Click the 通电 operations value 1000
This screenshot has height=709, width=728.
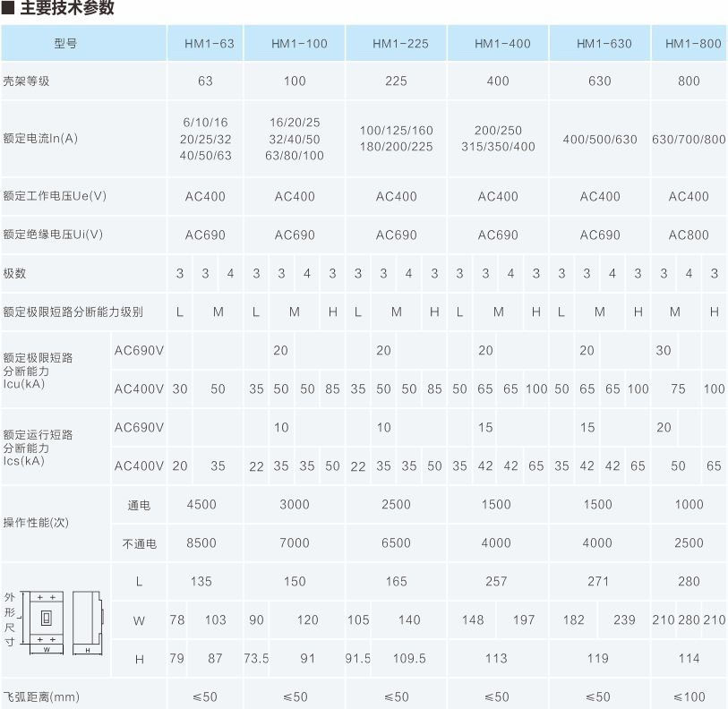[689, 504]
